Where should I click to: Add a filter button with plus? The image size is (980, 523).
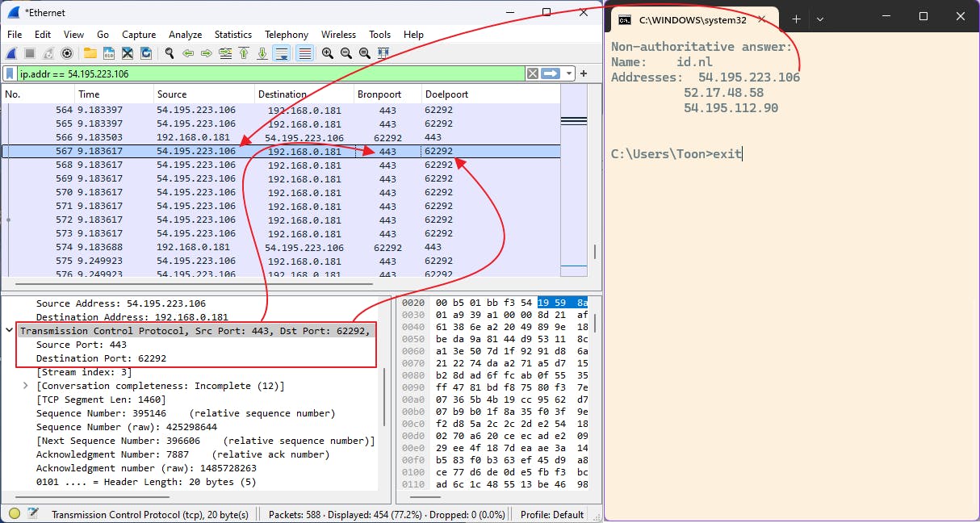(x=584, y=73)
